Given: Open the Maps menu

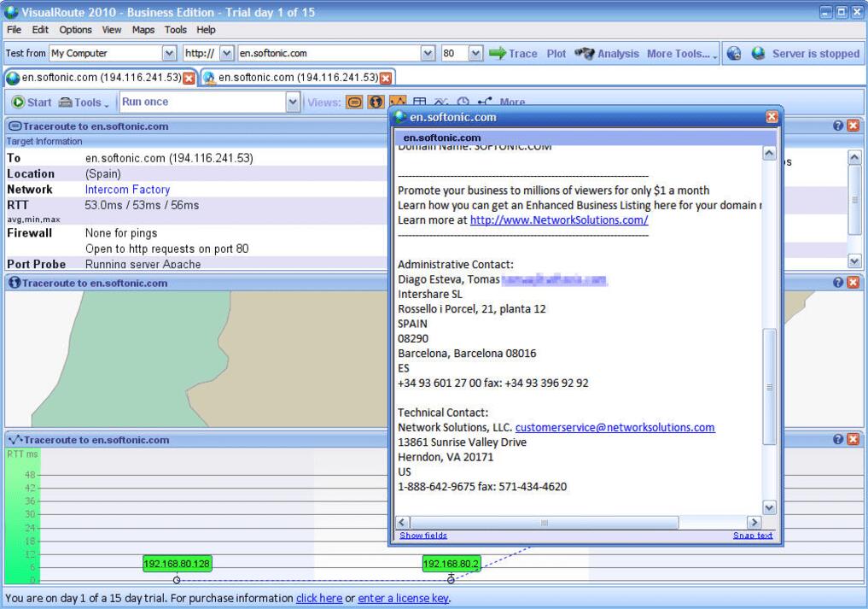Looking at the screenshot, I should (143, 30).
